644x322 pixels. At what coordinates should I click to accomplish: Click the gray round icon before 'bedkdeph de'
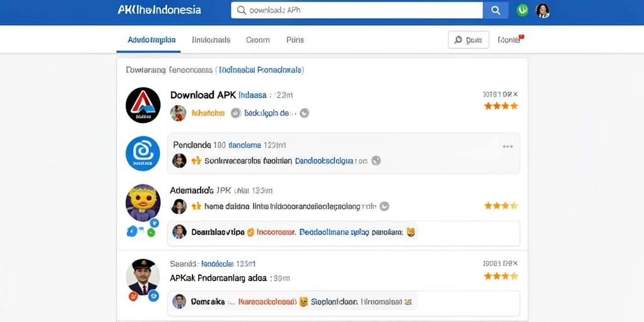click(236, 113)
